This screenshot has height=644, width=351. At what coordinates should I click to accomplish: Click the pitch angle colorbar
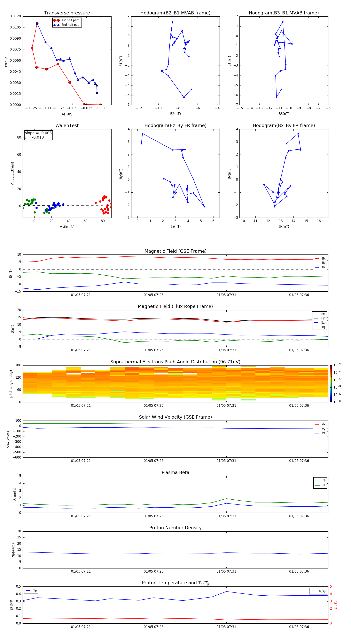tap(331, 384)
